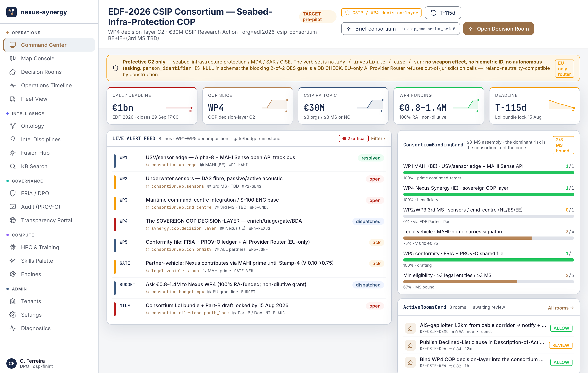Click the CF user avatar

click(x=12, y=363)
